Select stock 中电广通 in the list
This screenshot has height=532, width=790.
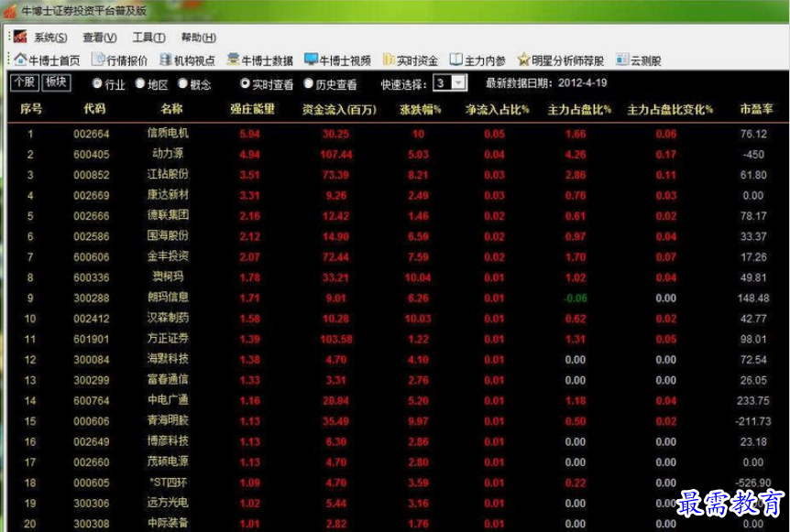click(168, 399)
